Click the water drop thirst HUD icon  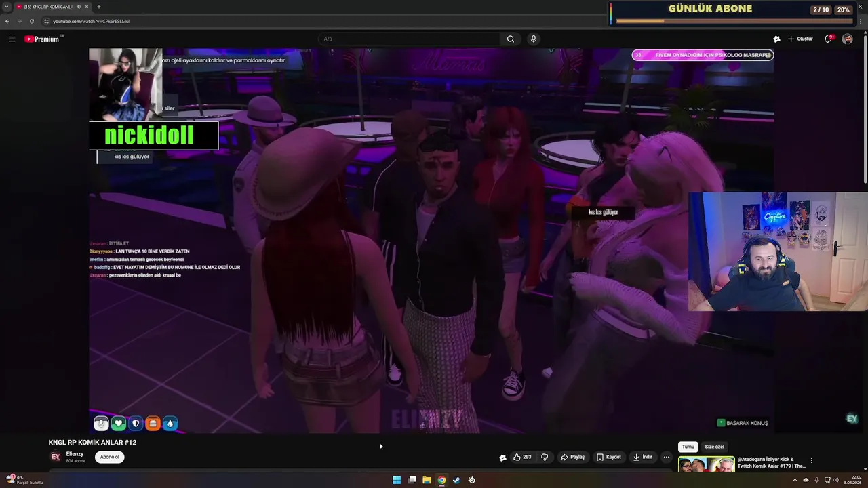170,424
